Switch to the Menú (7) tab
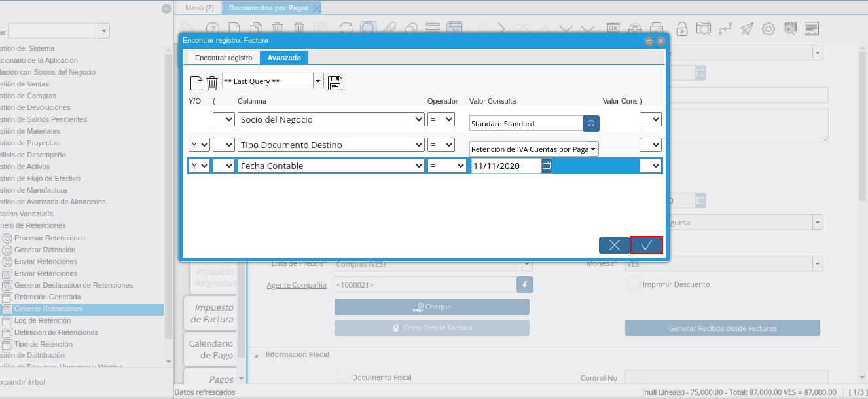Screen dimensions: 868x399 pyautogui.click(x=199, y=8)
